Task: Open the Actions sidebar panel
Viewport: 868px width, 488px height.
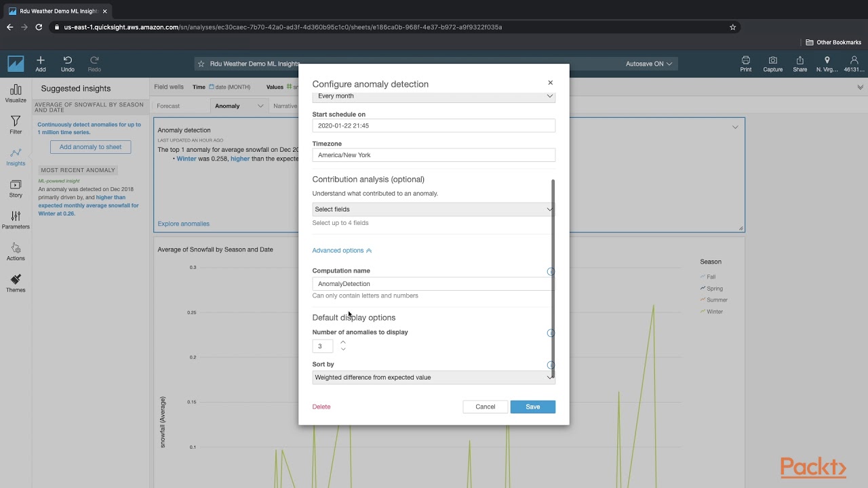Action: pos(16,251)
